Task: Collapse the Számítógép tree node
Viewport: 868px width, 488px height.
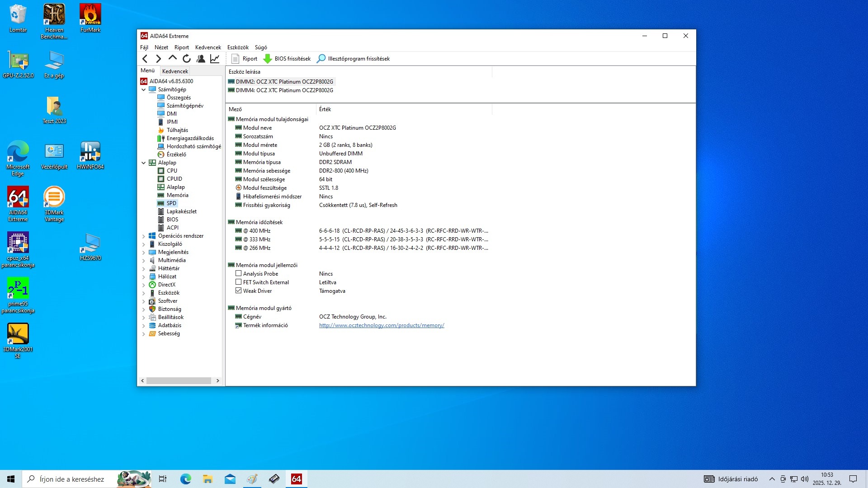Action: pos(144,89)
